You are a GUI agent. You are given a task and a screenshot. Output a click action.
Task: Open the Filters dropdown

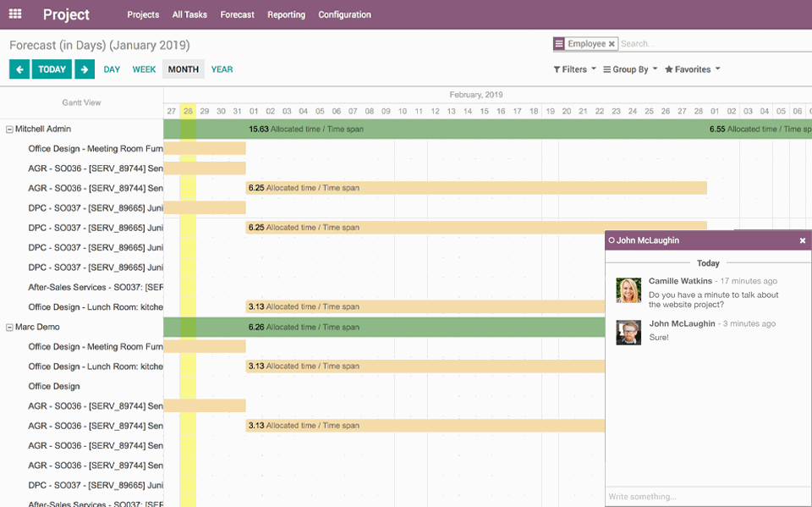(x=574, y=69)
